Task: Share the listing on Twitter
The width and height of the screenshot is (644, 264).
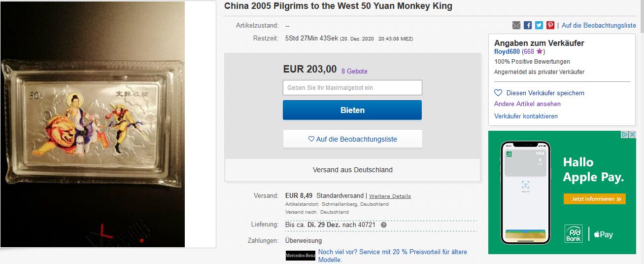Action: coord(539,25)
